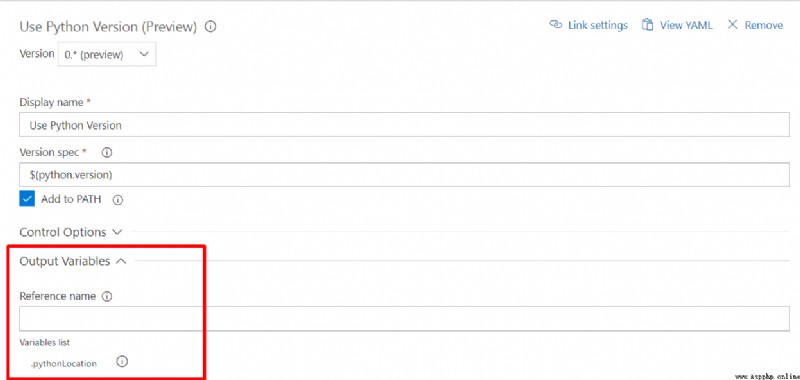The image size is (800, 380).
Task: Click the info icon next to pythonLocation
Action: tap(122, 362)
